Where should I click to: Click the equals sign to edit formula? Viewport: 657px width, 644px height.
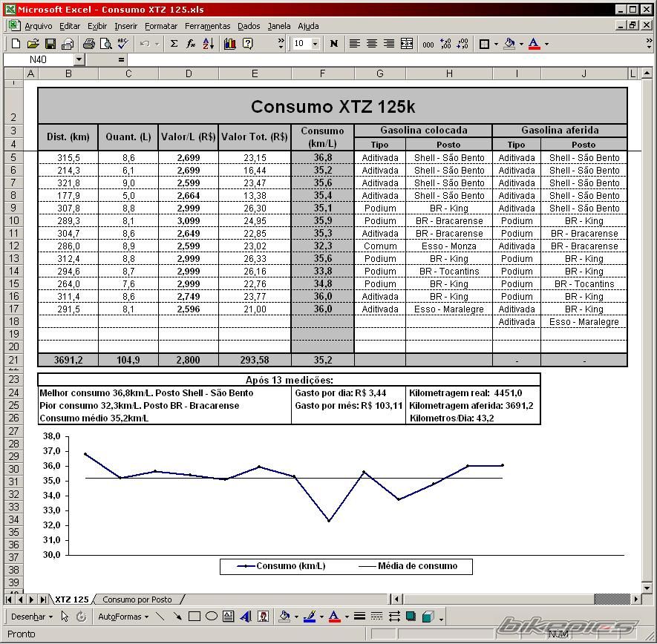coord(121,60)
